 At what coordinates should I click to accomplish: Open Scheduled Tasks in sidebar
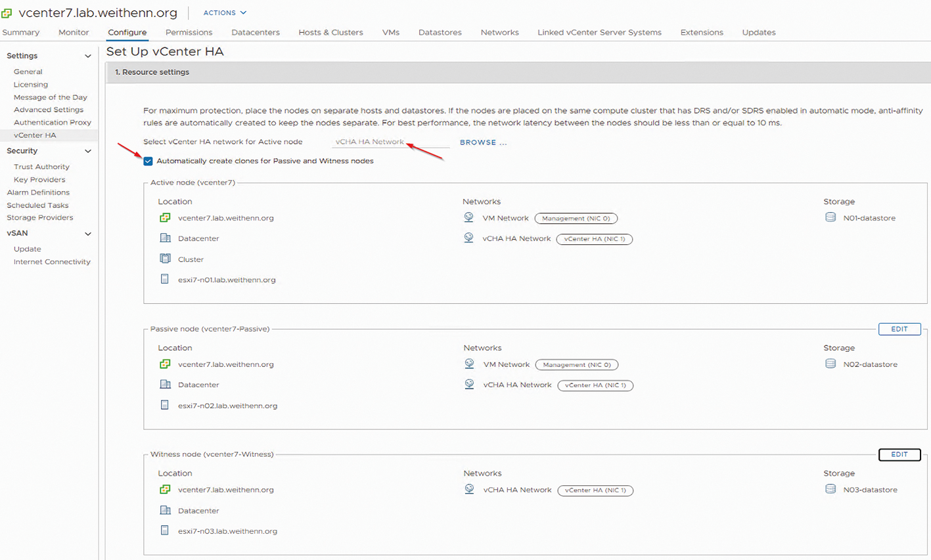click(x=37, y=205)
